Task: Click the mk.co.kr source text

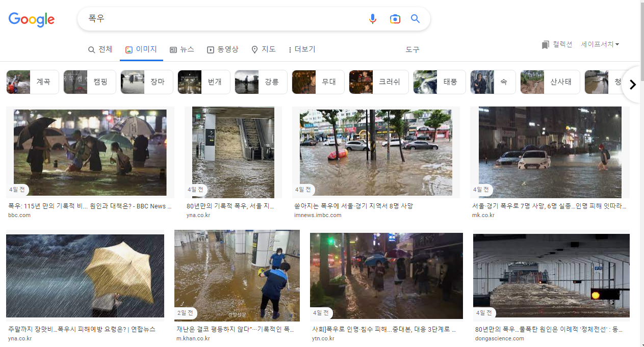Action: (483, 215)
